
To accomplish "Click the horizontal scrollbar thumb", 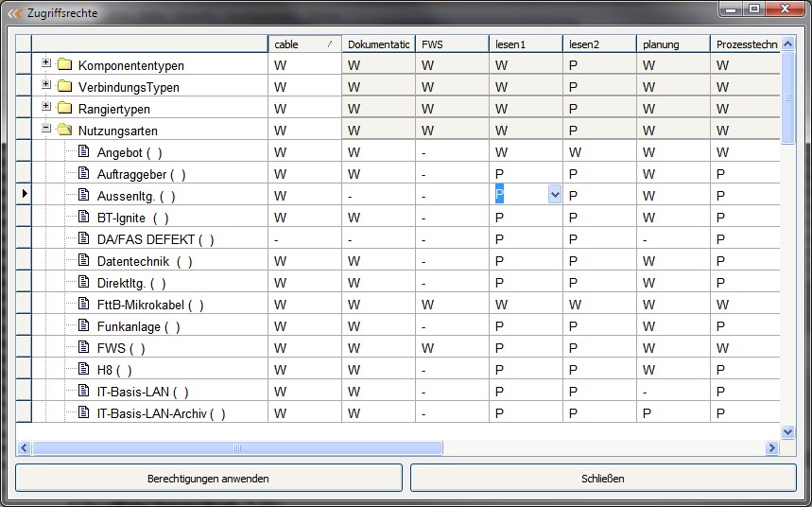I will (x=237, y=448).
